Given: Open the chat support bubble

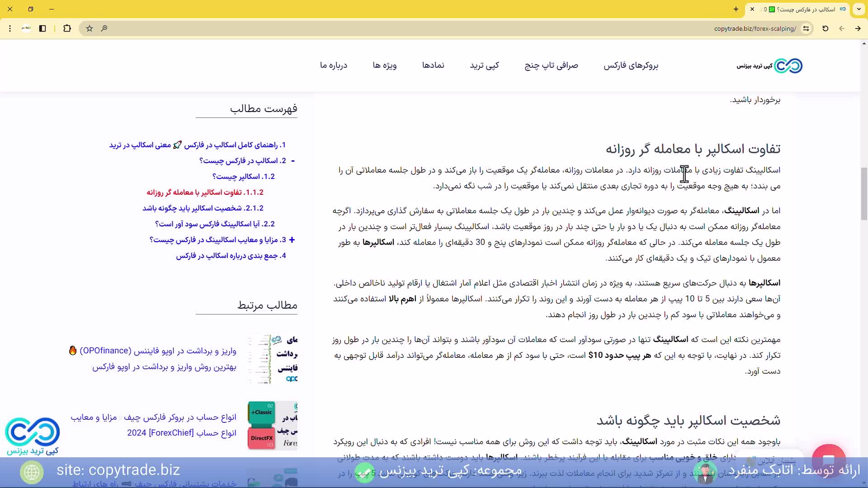Looking at the screenshot, I should [x=829, y=461].
